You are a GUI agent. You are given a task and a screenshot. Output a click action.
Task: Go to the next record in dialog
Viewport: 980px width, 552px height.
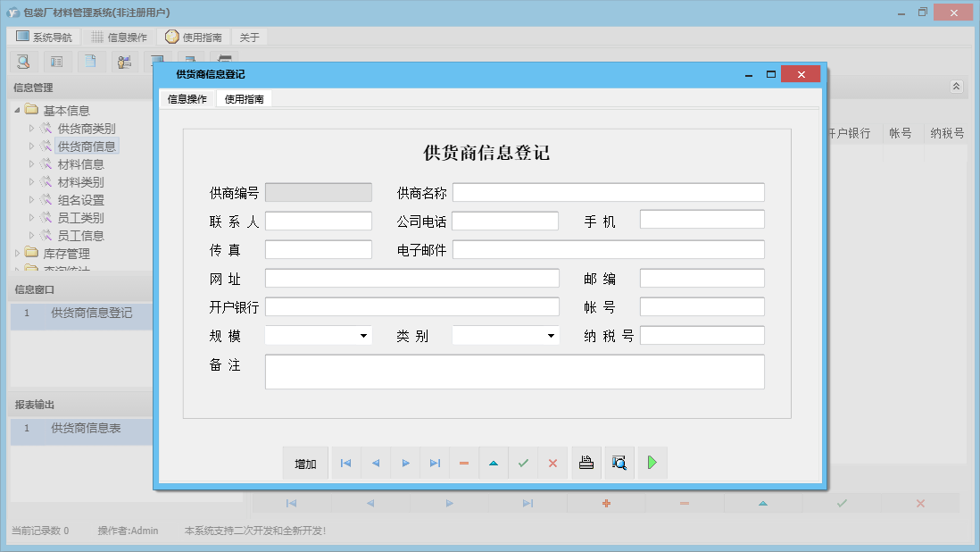pyautogui.click(x=405, y=464)
